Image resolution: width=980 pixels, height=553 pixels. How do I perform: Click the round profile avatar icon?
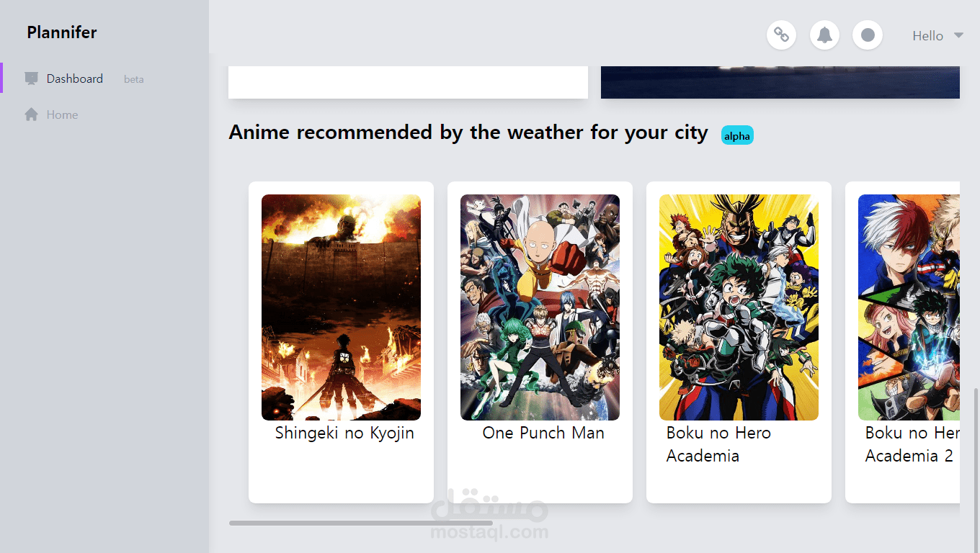tap(868, 35)
